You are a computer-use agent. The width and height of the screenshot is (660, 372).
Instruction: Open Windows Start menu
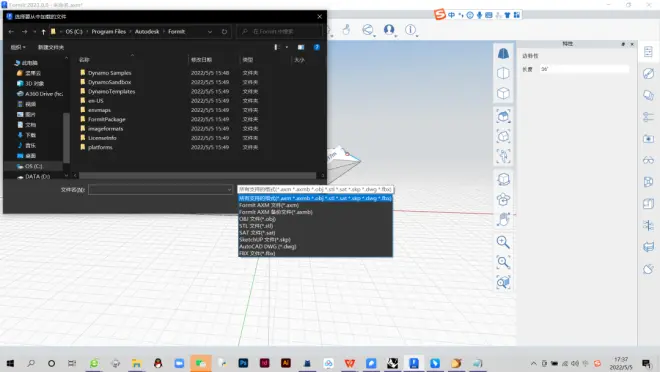pyautogui.click(x=10, y=363)
